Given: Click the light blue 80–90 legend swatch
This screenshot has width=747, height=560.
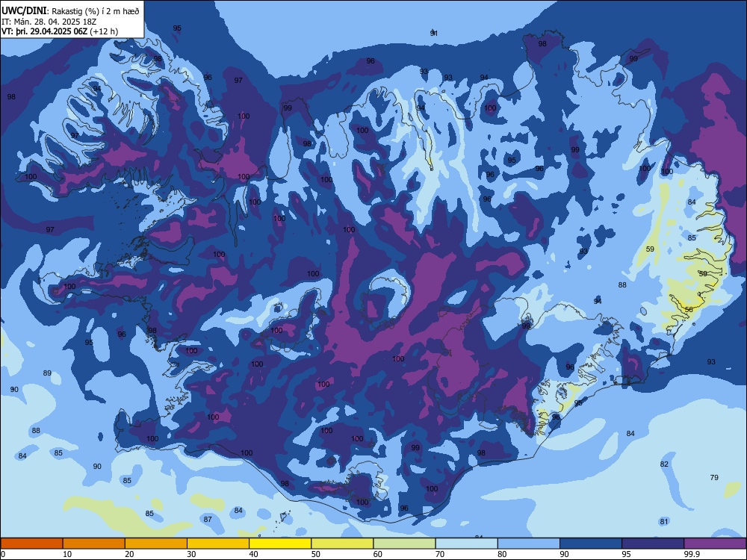Looking at the screenshot, I should click(x=529, y=544).
